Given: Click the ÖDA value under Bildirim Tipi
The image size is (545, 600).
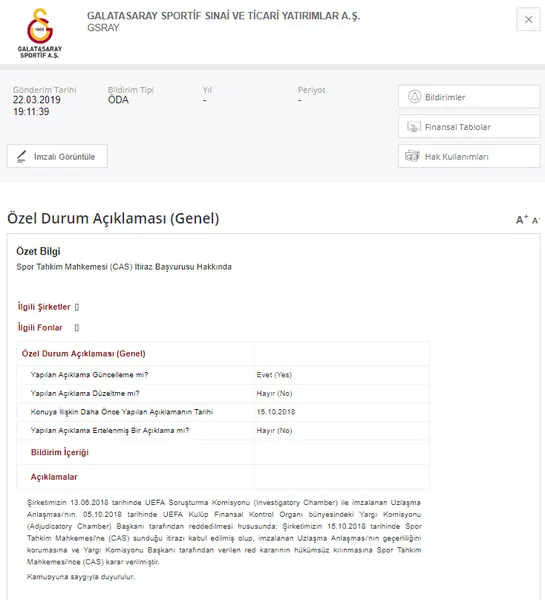Looking at the screenshot, I should 118,100.
